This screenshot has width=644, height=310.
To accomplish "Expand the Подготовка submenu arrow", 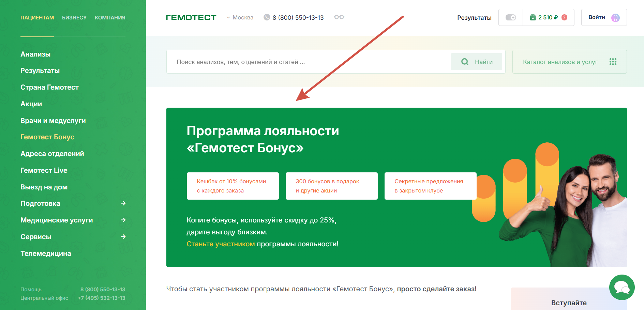I will click(123, 203).
